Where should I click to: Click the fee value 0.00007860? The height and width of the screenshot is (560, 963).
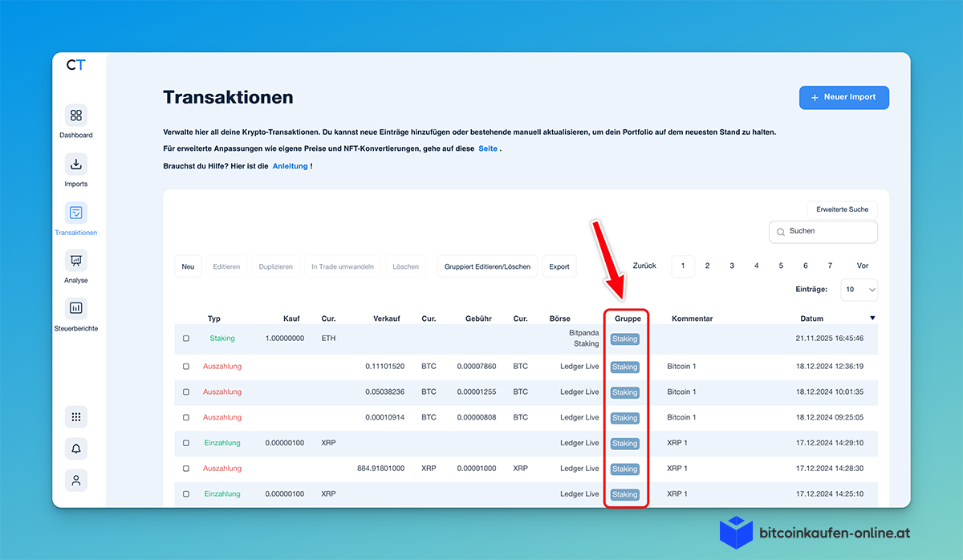[x=477, y=367]
